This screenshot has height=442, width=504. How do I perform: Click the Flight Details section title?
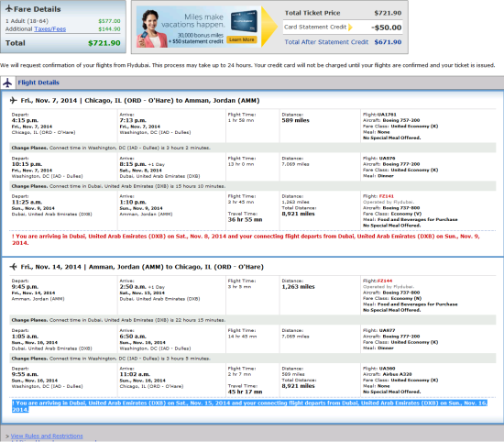(x=38, y=83)
